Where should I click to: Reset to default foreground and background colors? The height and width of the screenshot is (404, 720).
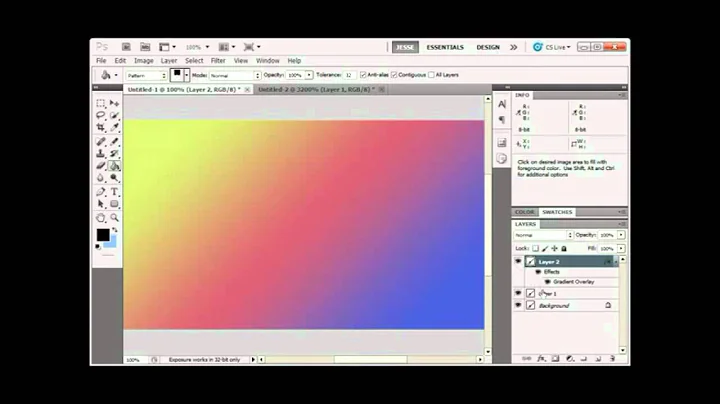97,247
